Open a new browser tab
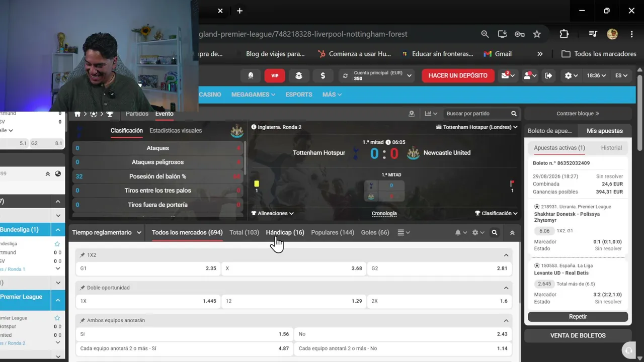This screenshot has width=644, height=362. coord(239,11)
